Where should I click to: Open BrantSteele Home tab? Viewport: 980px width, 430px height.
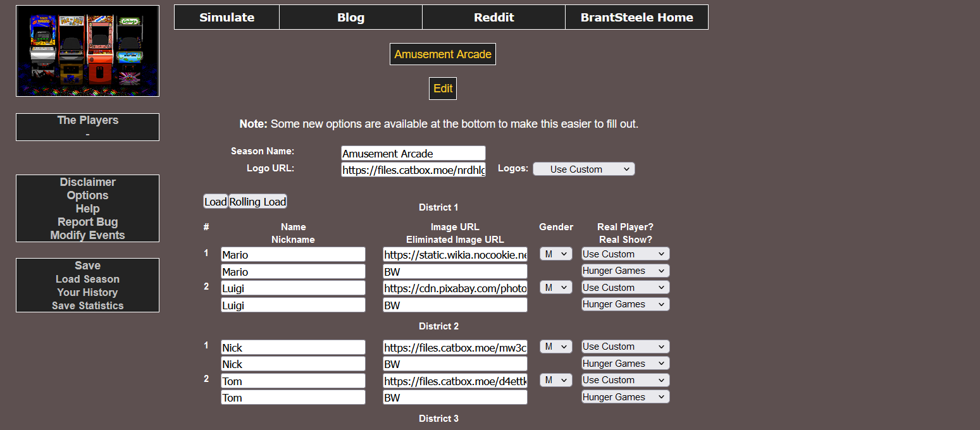tap(636, 17)
